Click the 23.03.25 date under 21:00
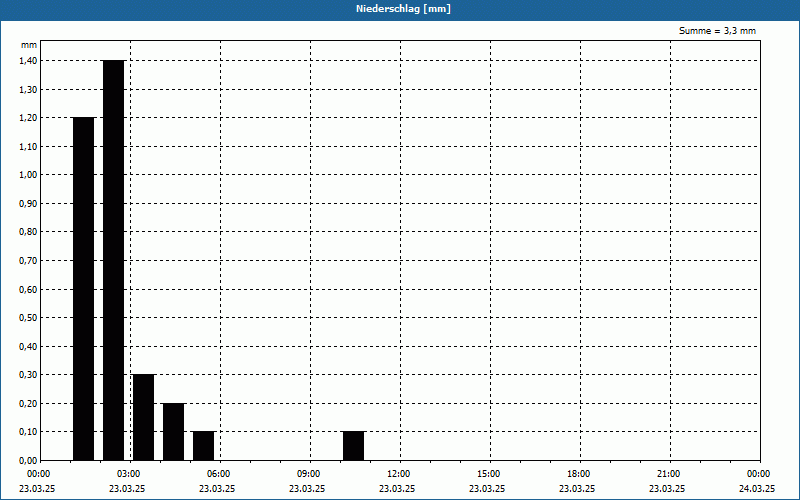 [x=667, y=489]
